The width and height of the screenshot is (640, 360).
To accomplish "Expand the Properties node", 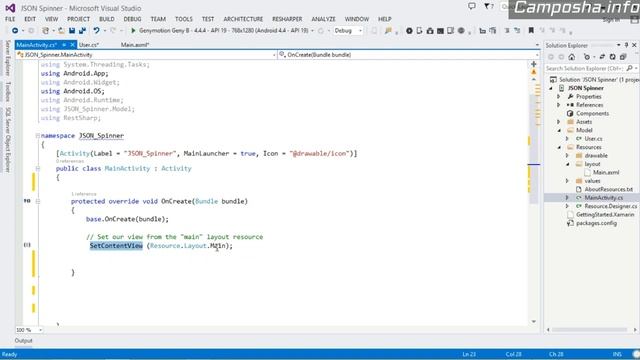I will coord(559,97).
